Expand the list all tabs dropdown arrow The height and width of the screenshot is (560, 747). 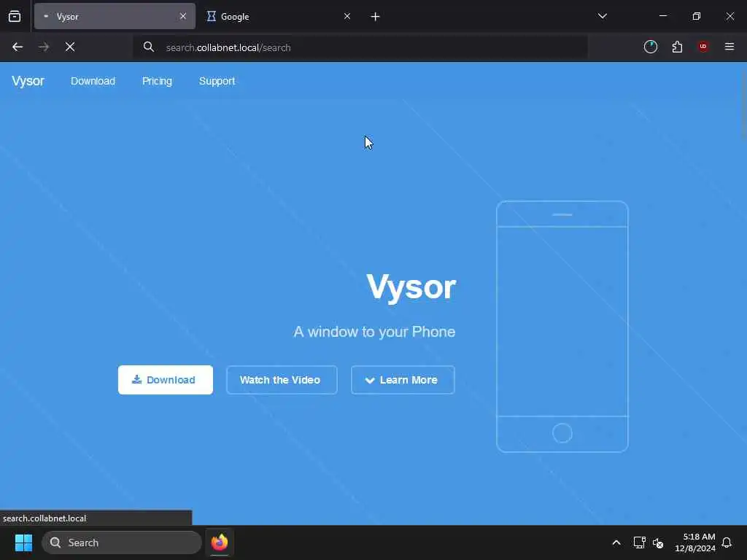click(602, 16)
